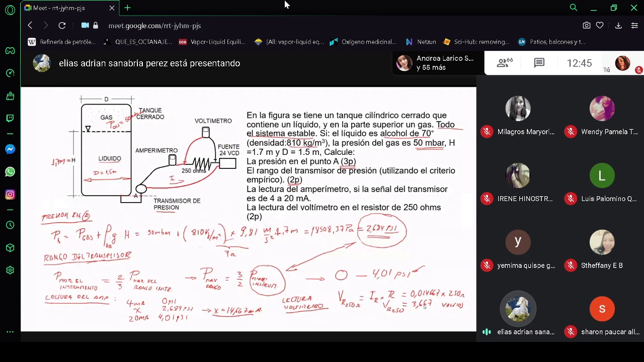Click presenter avatar next to presenting notice
This screenshot has height=362, width=644.
42,63
